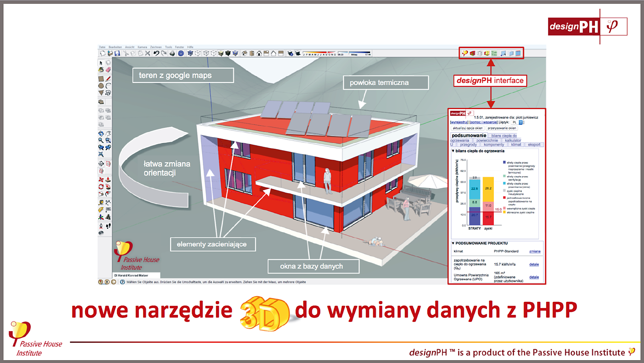Viewport: 644px width, 363px height.
Task: Adjust the shadow time-of-day slider
Action: (x=355, y=53)
